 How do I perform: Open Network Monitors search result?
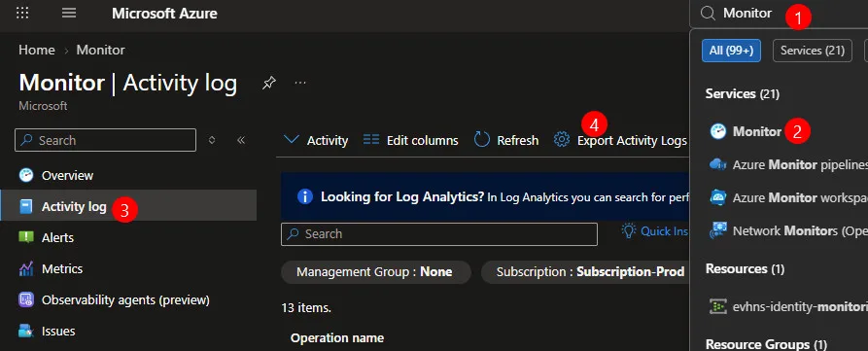pyautogui.click(x=800, y=230)
